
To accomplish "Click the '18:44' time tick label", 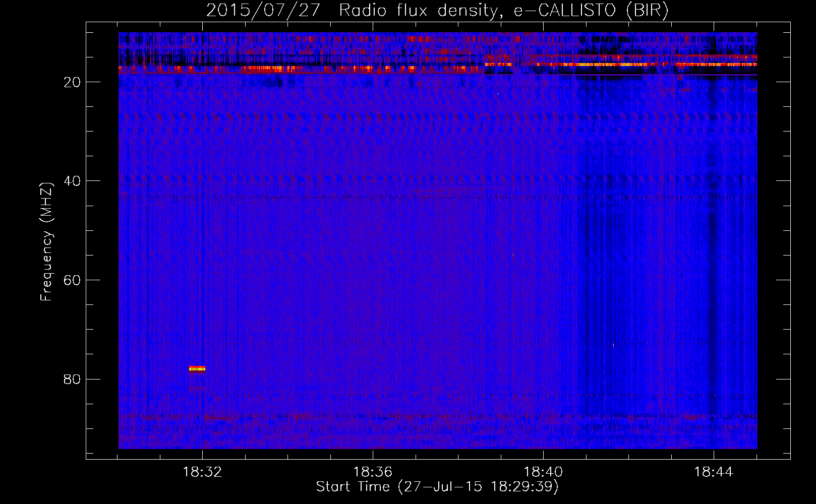I will 714,472.
